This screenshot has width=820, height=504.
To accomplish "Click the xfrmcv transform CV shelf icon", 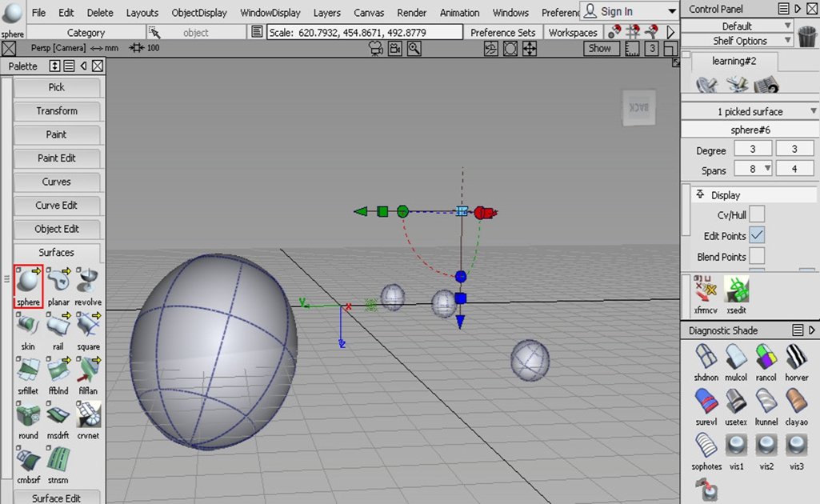I will [706, 294].
